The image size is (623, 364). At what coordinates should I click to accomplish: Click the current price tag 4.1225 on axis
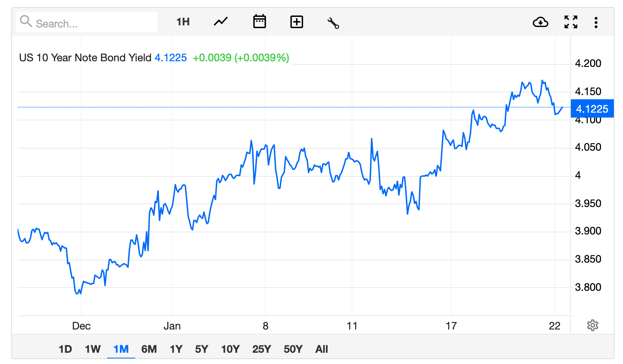tap(592, 109)
